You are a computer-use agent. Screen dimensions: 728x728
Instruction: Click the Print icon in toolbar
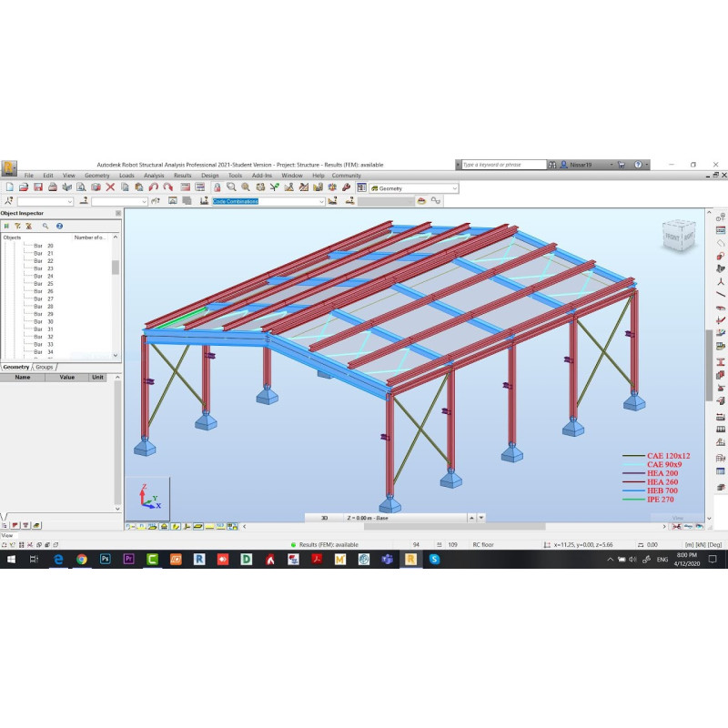point(53,187)
